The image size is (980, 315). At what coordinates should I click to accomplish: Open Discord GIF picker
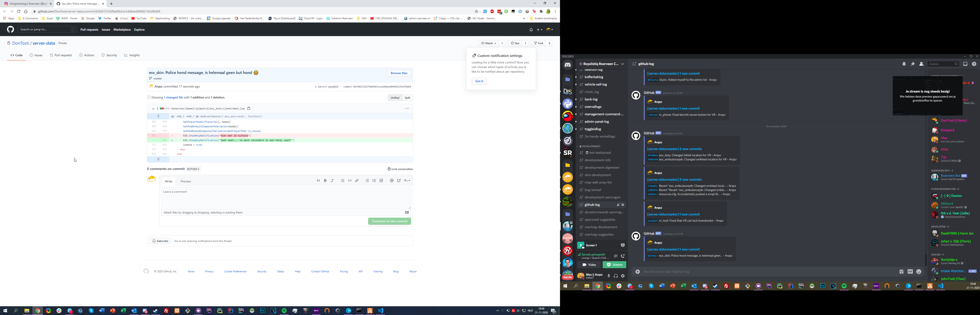point(910,272)
